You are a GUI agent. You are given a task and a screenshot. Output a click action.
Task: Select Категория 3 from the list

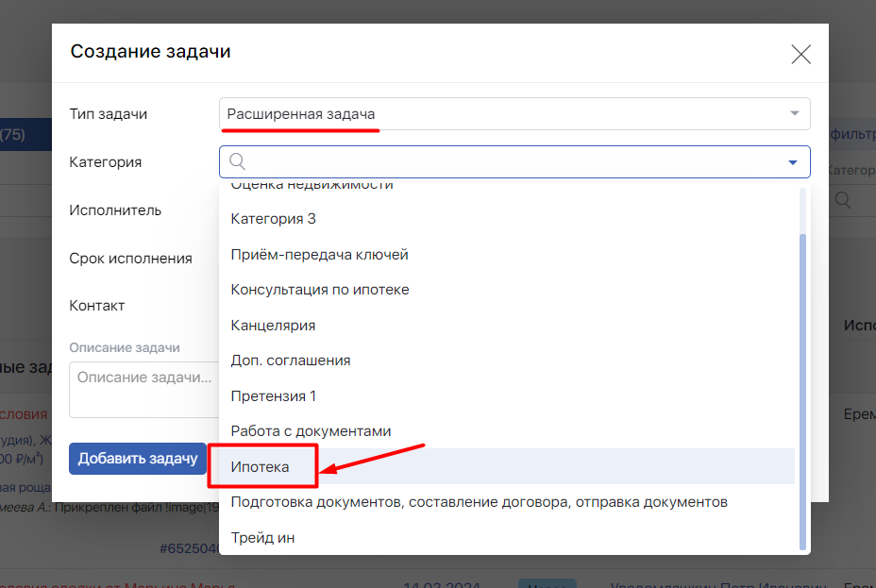274,219
